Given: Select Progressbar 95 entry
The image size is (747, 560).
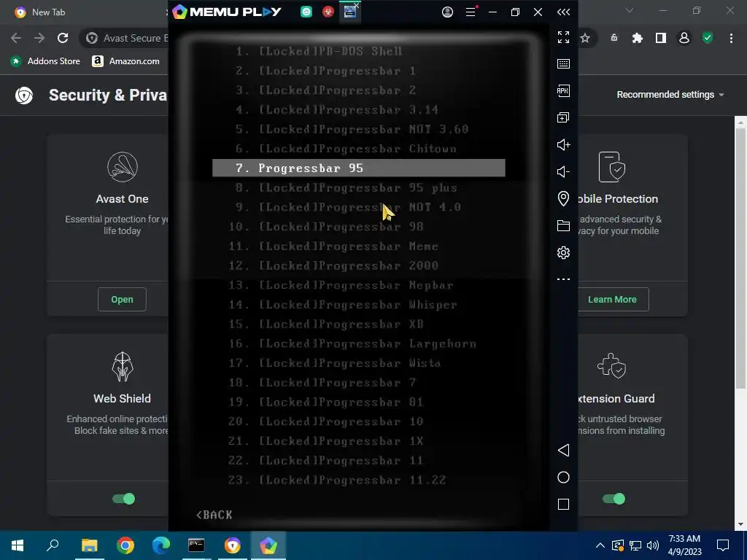Looking at the screenshot, I should click(x=358, y=168).
